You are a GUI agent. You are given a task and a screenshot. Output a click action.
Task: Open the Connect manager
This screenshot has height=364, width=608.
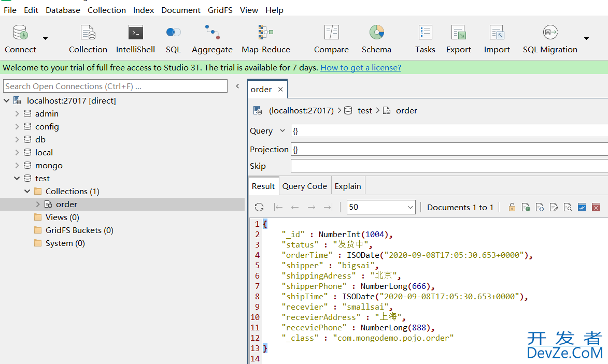(x=20, y=39)
